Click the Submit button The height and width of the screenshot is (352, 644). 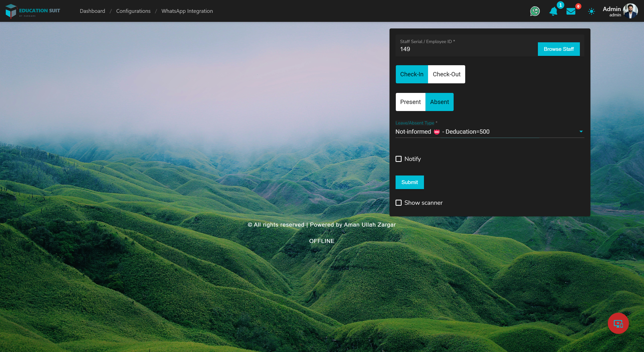[x=409, y=182]
